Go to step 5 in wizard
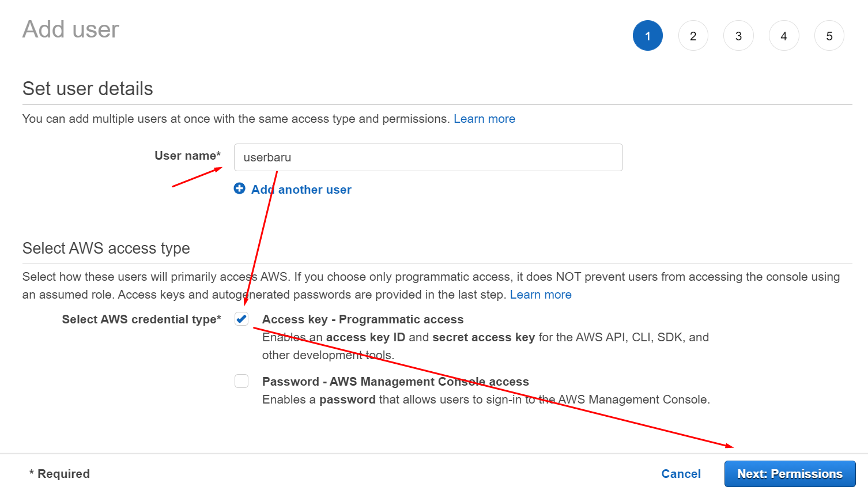 pos(829,36)
